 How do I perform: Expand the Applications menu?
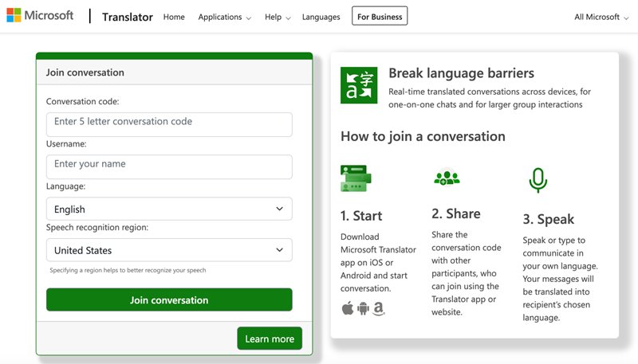tap(225, 17)
